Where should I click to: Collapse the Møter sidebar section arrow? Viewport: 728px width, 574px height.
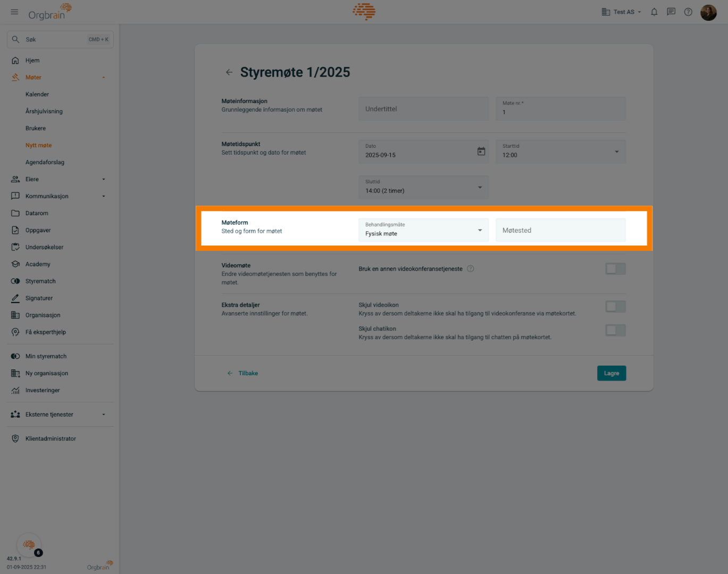tap(104, 78)
